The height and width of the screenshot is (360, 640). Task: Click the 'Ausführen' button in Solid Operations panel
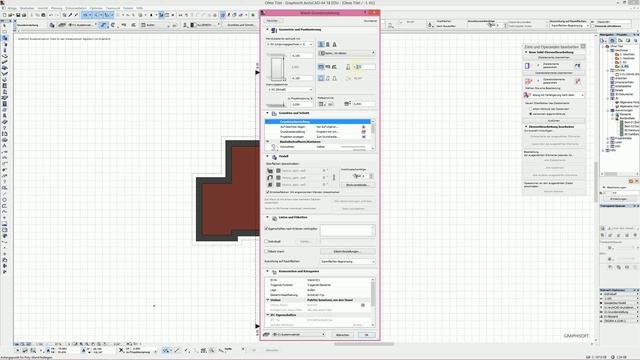[554, 121]
